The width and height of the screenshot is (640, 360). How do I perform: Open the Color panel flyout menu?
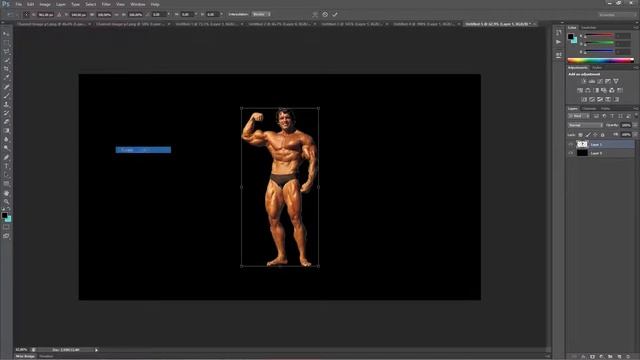coord(636,28)
